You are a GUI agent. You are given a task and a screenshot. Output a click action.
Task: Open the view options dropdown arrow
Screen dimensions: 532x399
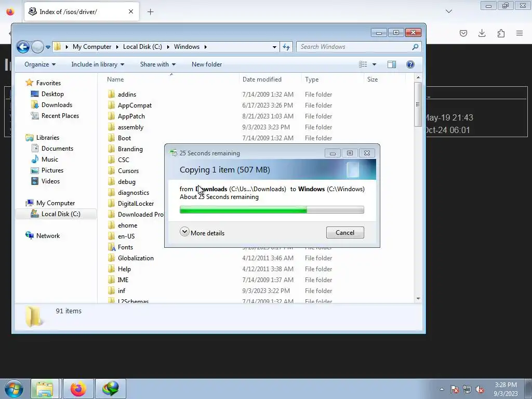(374, 64)
